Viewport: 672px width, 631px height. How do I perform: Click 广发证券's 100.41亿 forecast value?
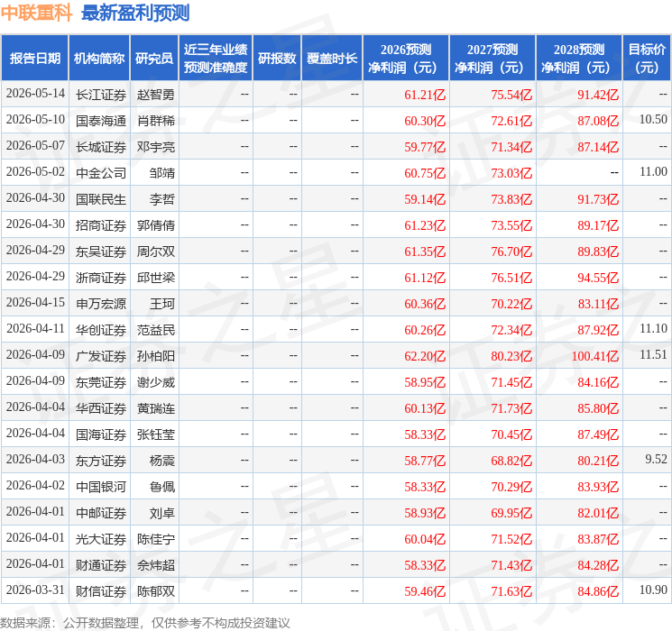click(595, 356)
